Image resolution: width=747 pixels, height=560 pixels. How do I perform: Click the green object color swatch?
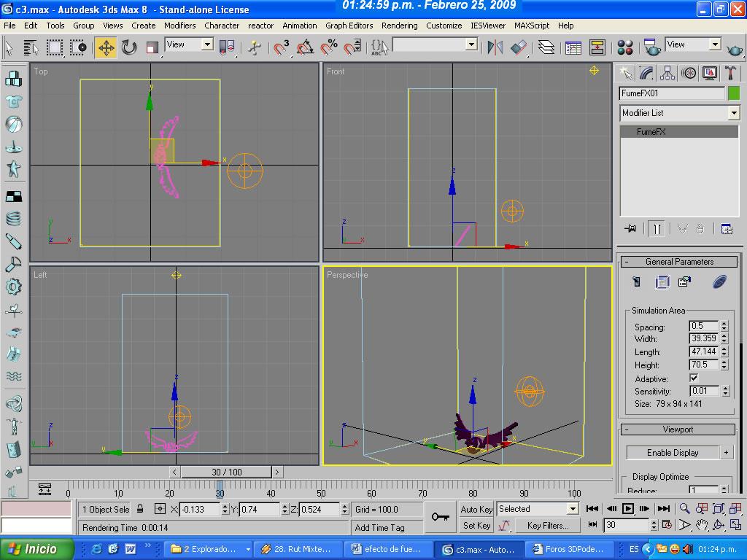pos(734,93)
